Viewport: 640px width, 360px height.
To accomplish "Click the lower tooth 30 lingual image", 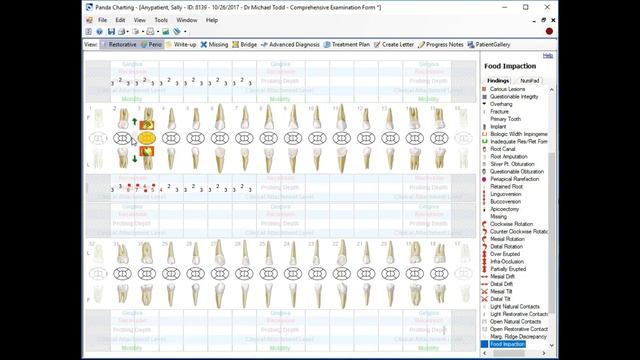I will pyautogui.click(x=147, y=253).
